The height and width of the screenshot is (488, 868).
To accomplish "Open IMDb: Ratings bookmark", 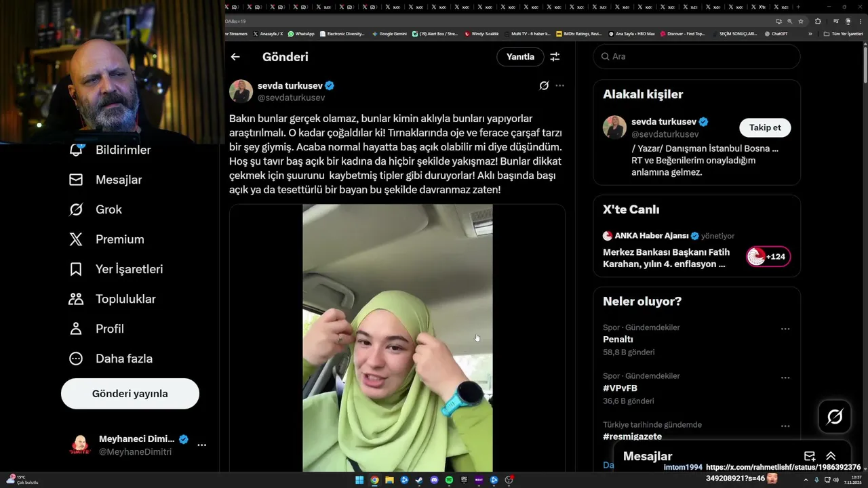I will pyautogui.click(x=578, y=33).
